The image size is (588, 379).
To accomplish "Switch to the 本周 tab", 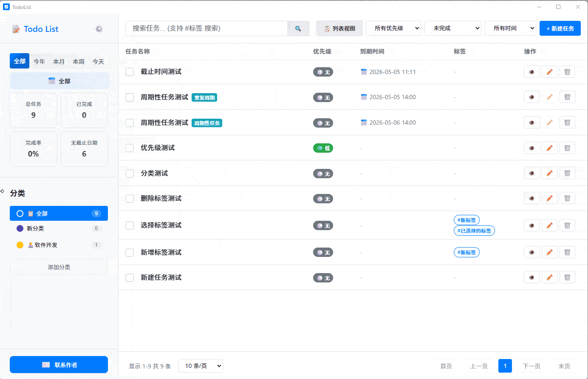I will 79,61.
